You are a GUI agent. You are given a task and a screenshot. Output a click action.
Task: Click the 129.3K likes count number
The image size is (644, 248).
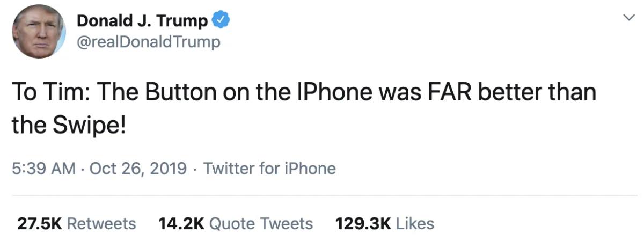(363, 223)
